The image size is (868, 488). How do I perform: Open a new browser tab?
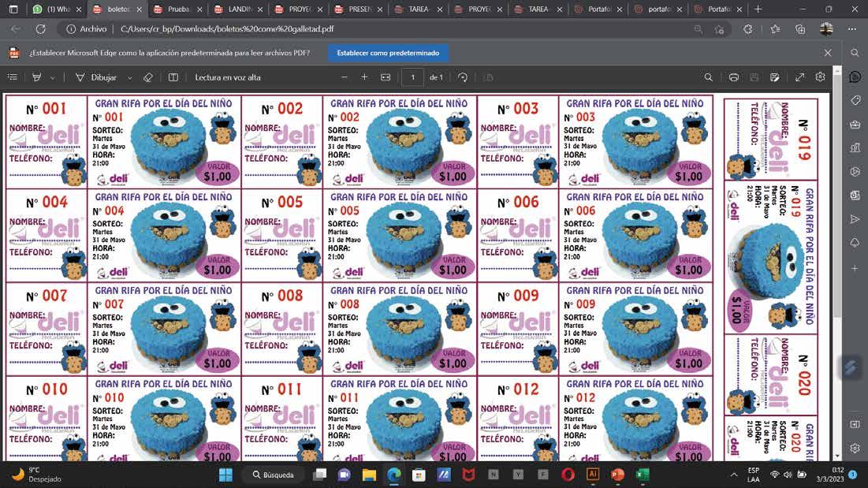758,9
